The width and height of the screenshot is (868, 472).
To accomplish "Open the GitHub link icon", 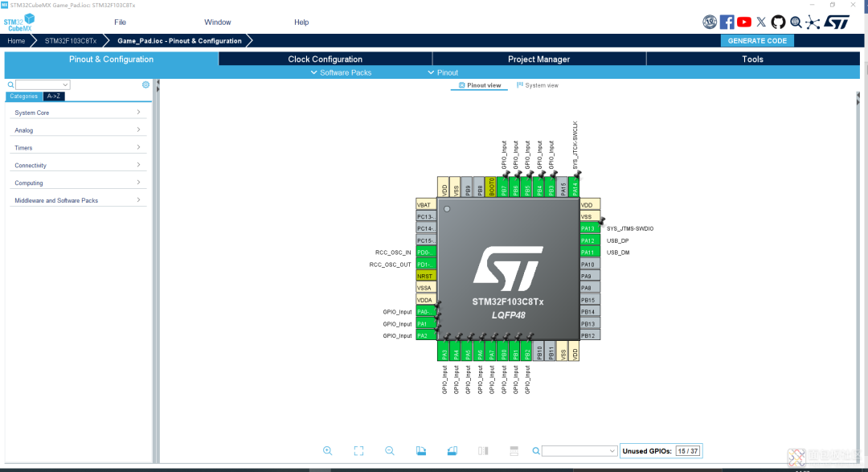I will (x=778, y=23).
